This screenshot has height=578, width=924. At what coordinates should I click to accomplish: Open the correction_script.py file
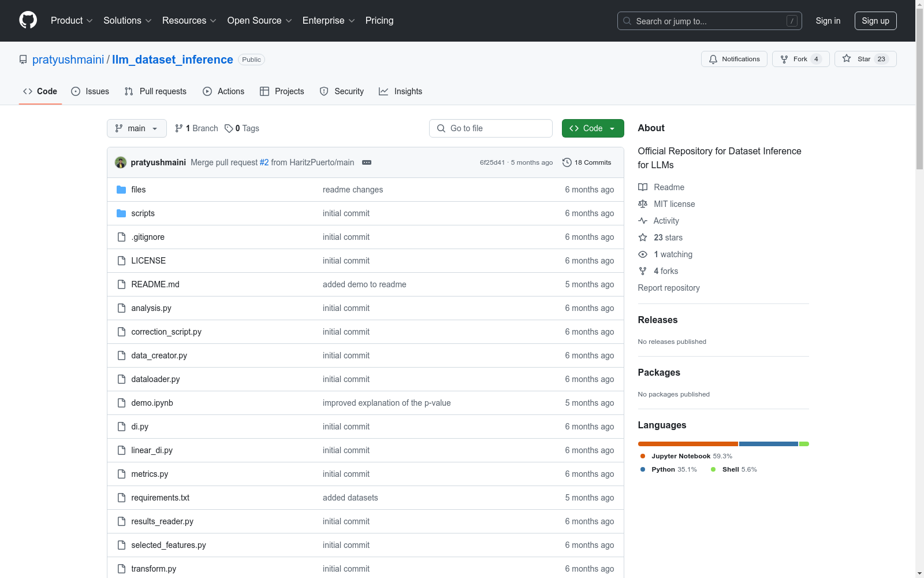[x=166, y=332]
